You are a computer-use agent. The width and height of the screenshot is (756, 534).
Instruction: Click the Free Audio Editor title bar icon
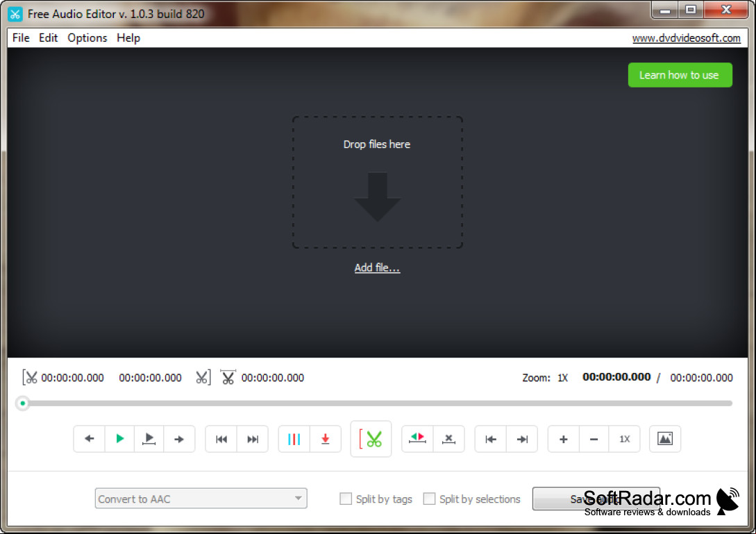pos(15,14)
